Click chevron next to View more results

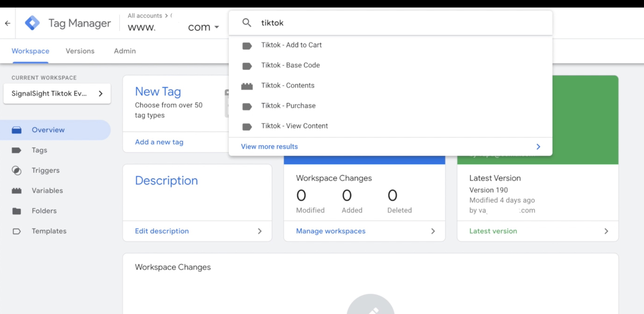tap(538, 147)
